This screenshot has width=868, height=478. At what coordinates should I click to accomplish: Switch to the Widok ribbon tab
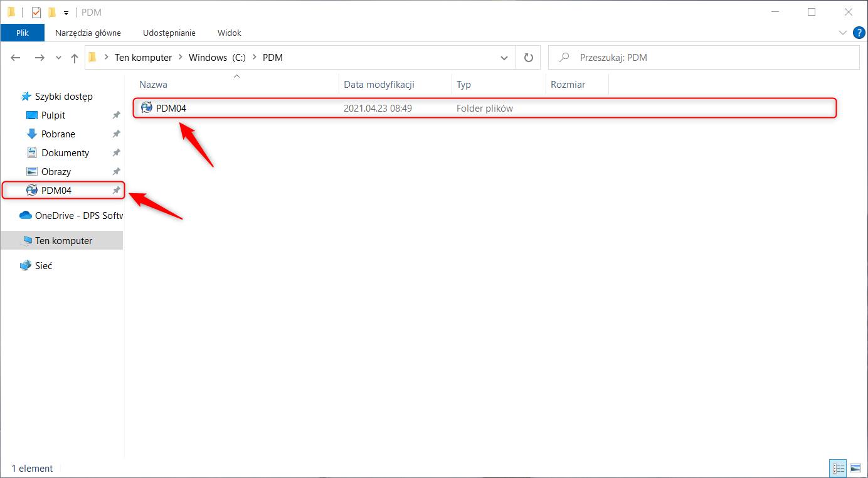(x=229, y=33)
